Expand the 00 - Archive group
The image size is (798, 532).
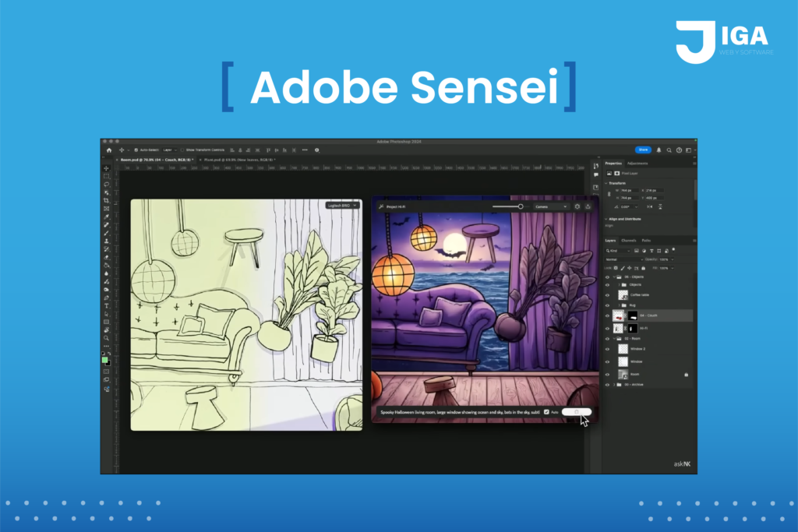click(614, 385)
